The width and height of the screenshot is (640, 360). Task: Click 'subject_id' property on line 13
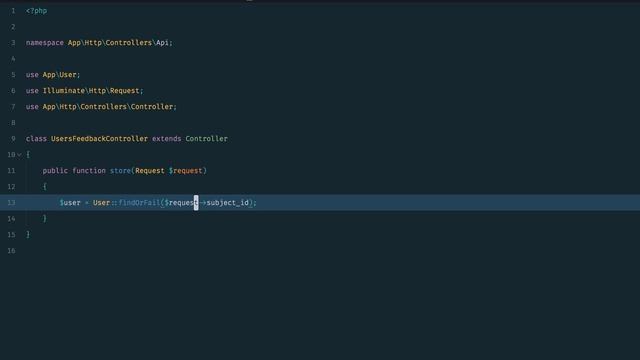(x=228, y=203)
